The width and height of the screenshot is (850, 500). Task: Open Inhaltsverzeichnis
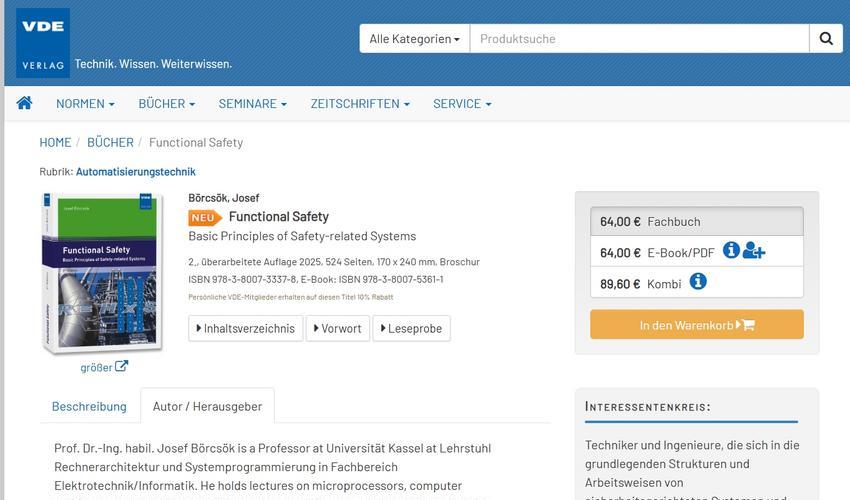coord(246,328)
